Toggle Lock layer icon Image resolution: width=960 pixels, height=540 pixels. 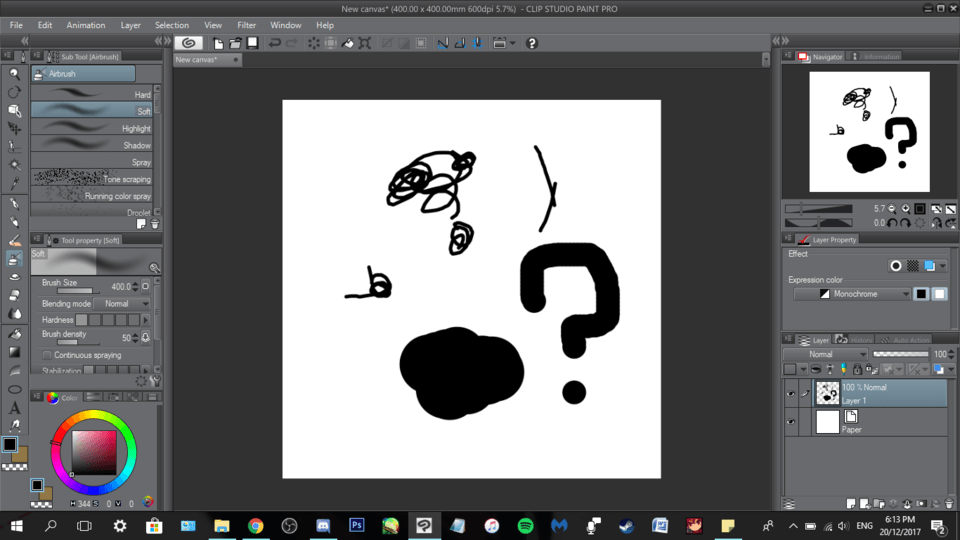click(857, 369)
